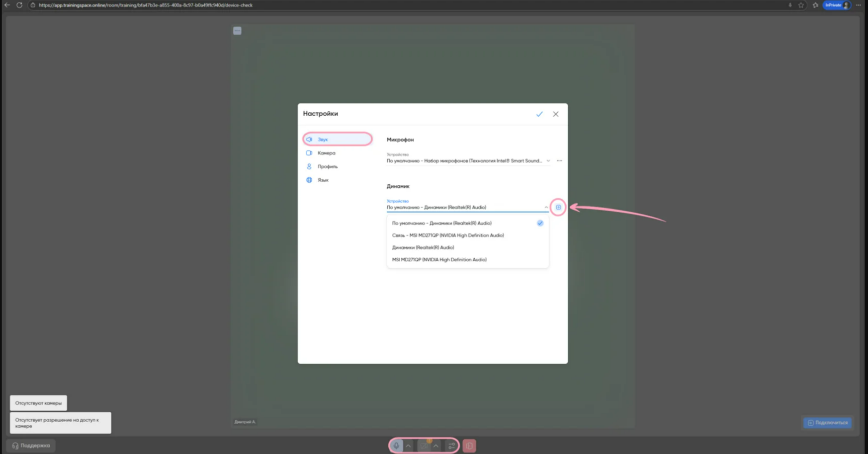Viewport: 868px width, 454px height.
Task: Play the speaker test sound
Action: tap(558, 207)
